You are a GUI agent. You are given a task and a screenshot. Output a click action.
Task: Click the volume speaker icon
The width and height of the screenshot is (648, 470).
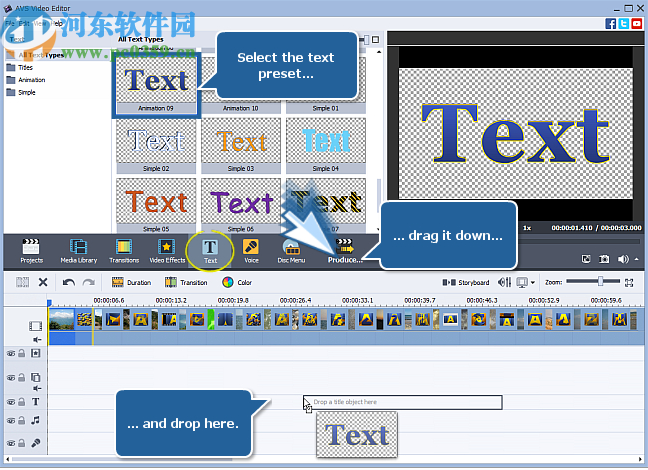[622, 259]
